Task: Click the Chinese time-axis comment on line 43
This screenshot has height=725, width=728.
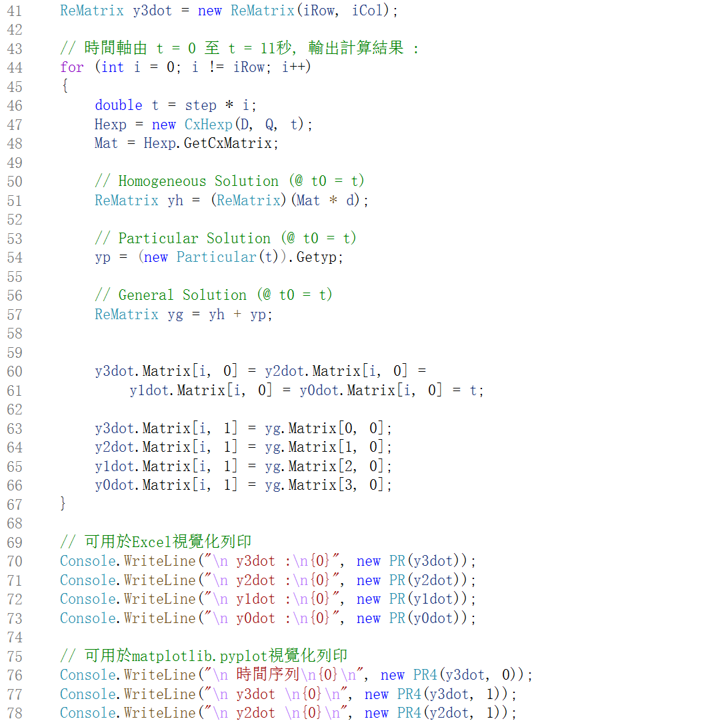Action: [239, 48]
